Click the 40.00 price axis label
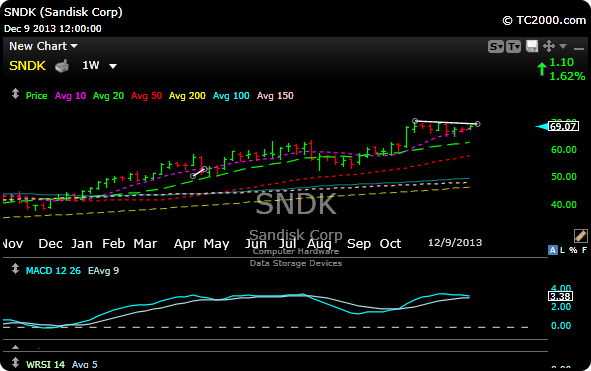This screenshot has height=371, width=591. click(564, 205)
